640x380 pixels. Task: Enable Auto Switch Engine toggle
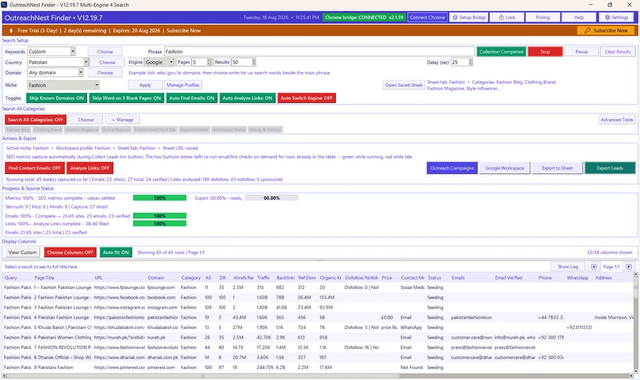307,98
